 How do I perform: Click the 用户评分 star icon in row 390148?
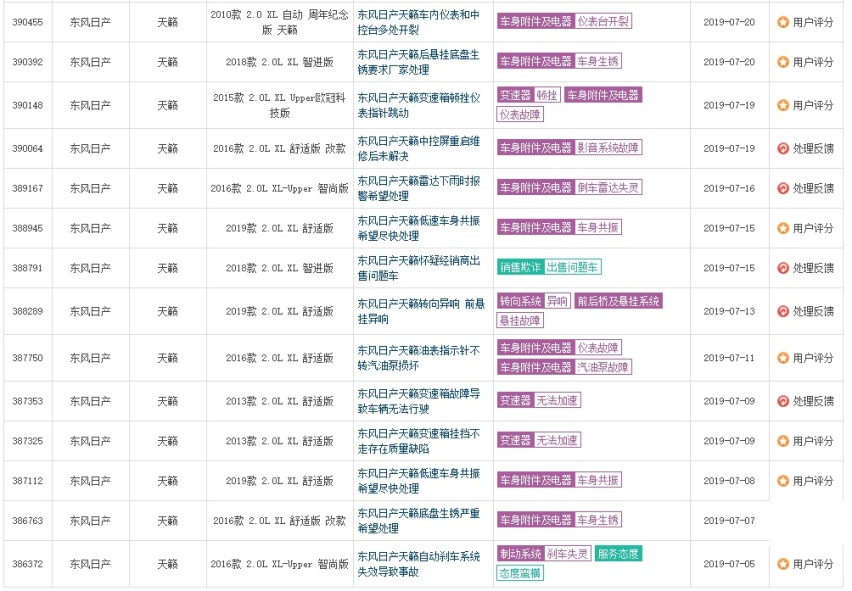pyautogui.click(x=782, y=105)
